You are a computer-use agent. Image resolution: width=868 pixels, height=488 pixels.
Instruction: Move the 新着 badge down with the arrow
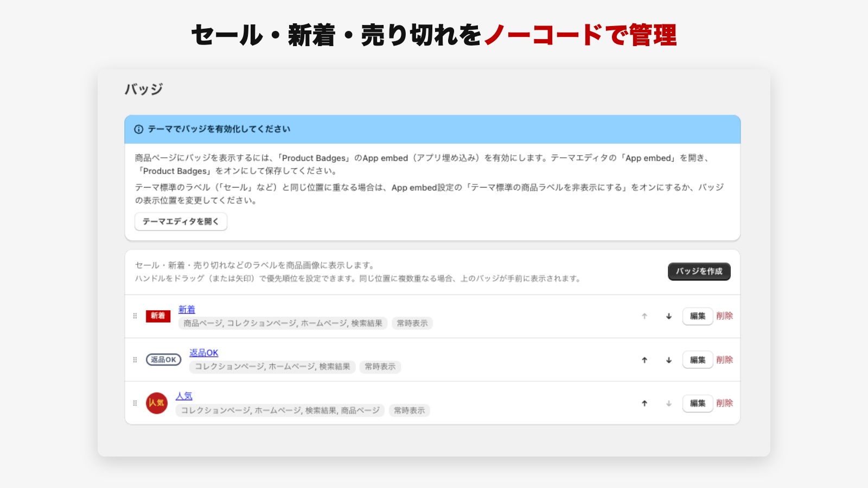pos(669,316)
